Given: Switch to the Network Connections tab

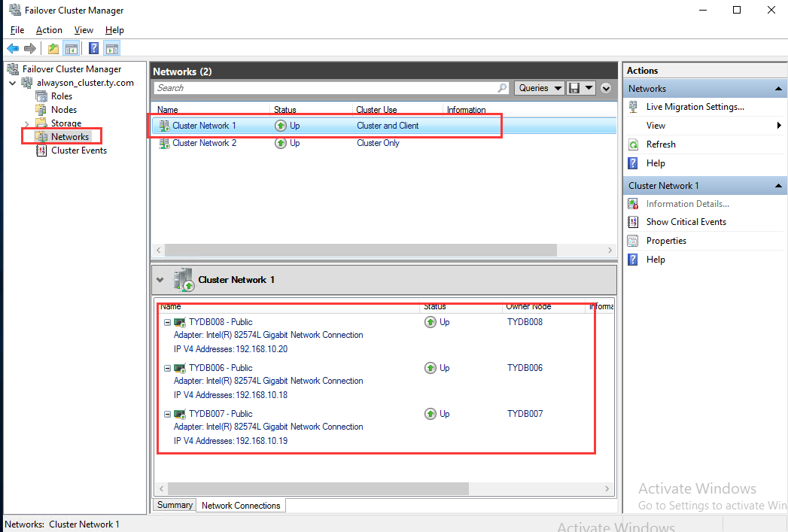Looking at the screenshot, I should point(241,506).
